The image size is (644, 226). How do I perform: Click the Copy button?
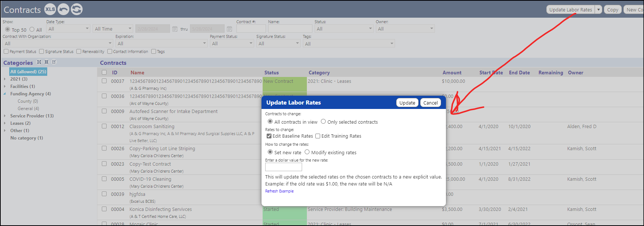(613, 10)
